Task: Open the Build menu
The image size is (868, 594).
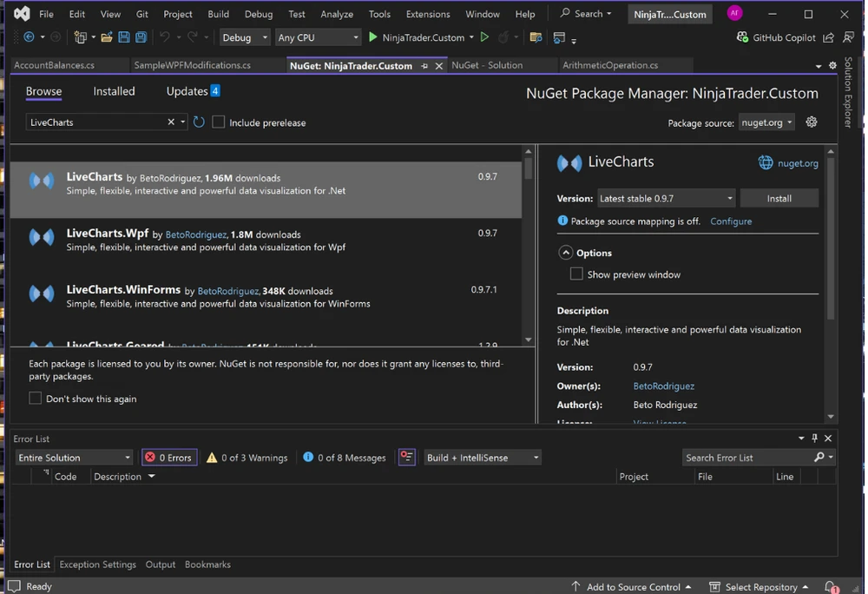Action: 218,14
